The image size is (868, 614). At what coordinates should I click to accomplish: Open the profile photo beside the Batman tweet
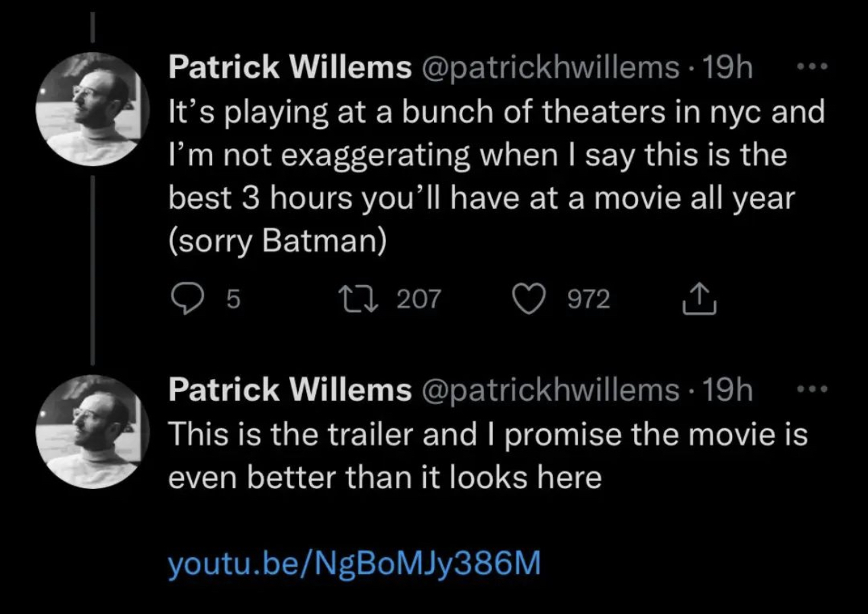click(92, 109)
